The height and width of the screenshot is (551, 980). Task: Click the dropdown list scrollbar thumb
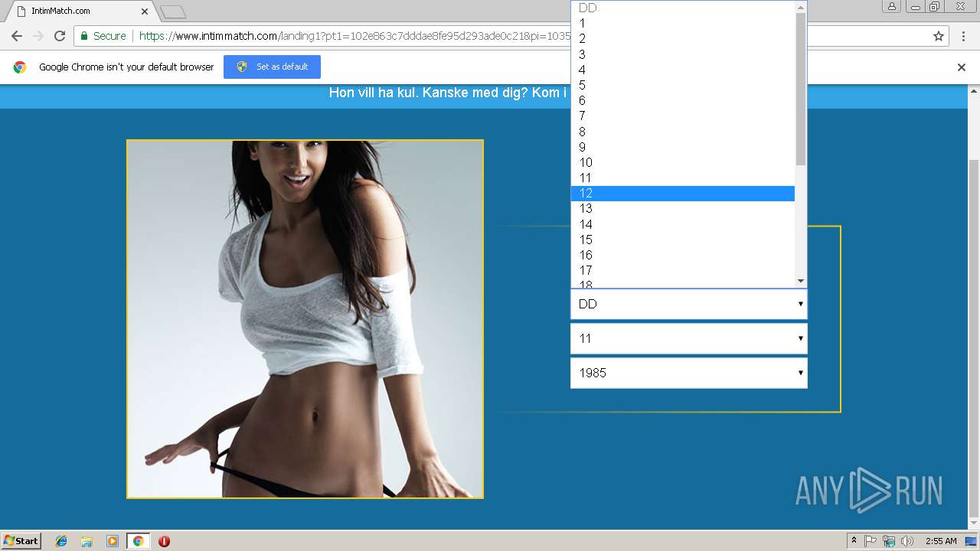801,89
